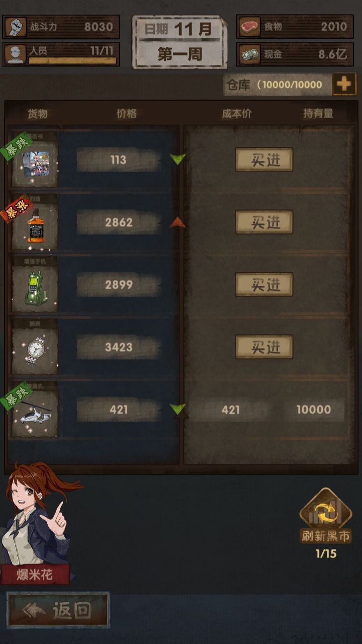Image resolution: width=362 pixels, height=644 pixels.
Task: Click the refresh black market icon
Action: pyautogui.click(x=325, y=510)
